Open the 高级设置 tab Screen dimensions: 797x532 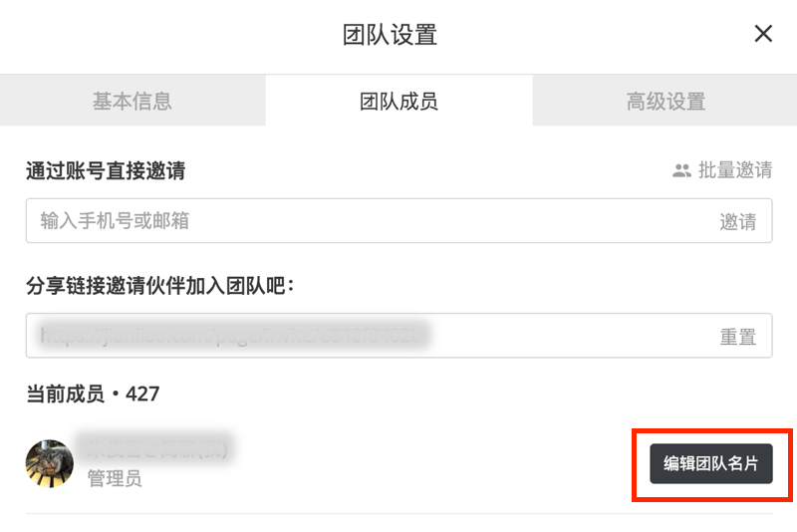point(665,101)
